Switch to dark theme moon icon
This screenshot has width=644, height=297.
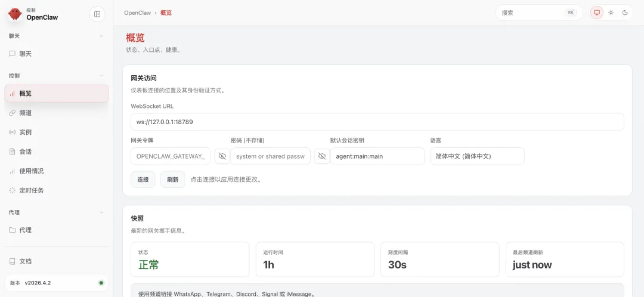click(625, 13)
